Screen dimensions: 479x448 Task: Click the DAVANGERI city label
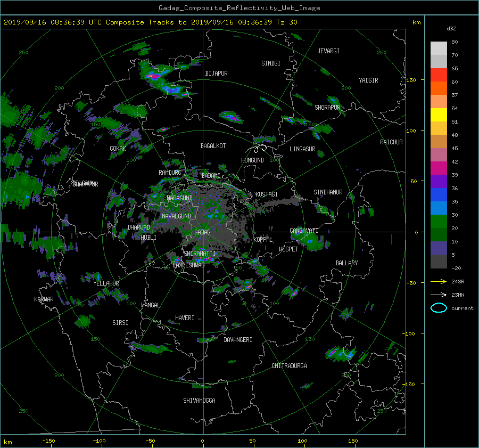pyautogui.click(x=238, y=340)
